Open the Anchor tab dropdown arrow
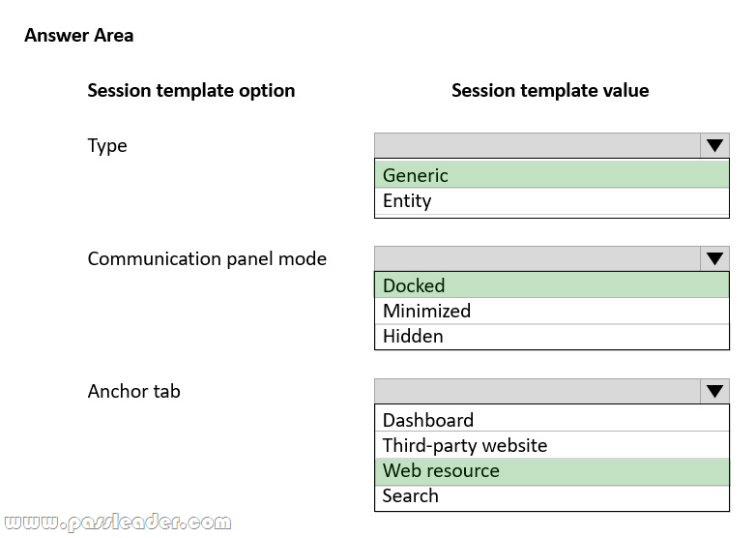The image size is (756, 538). point(714,392)
